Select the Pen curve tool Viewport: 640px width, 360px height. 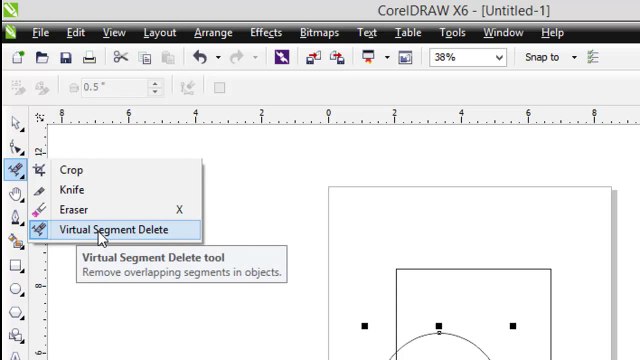[x=16, y=217]
